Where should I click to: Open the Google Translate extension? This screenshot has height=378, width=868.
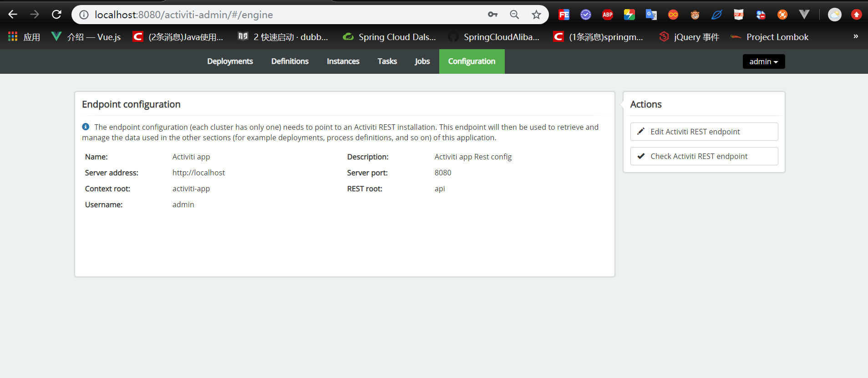pyautogui.click(x=651, y=15)
